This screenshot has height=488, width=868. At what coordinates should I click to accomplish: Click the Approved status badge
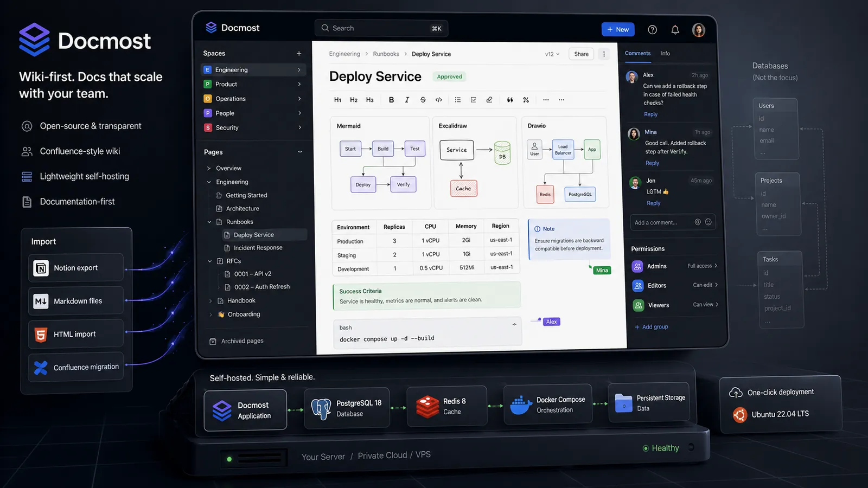(x=450, y=77)
